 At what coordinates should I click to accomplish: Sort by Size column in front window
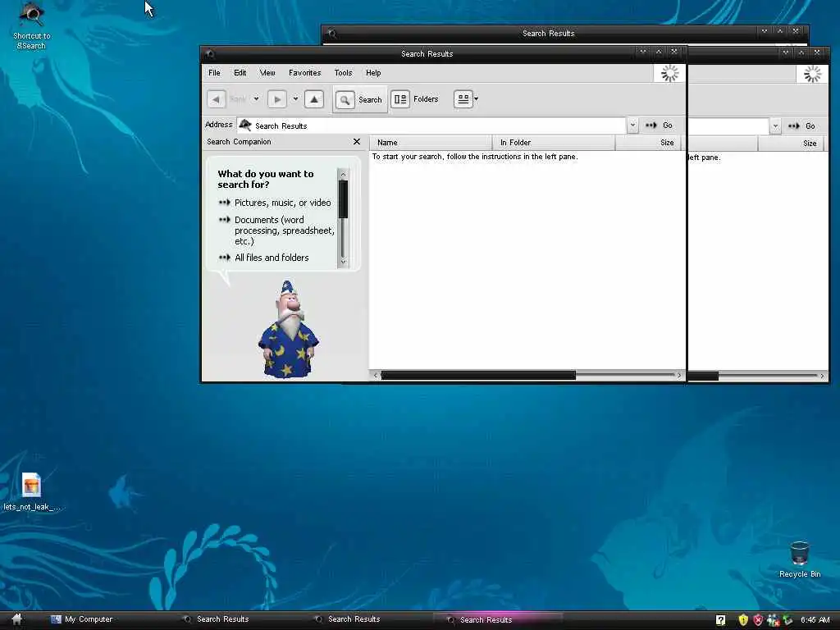[x=648, y=143]
